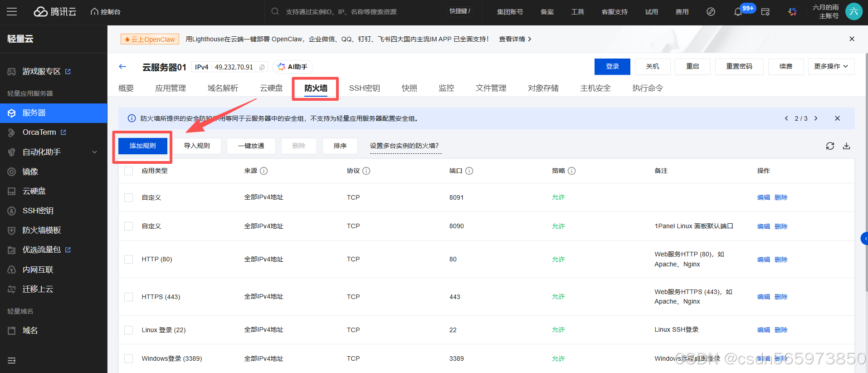Collapse the sidebar with bottom-left icon
Screen dimensions: 868x373
pyautogui.click(x=12, y=360)
